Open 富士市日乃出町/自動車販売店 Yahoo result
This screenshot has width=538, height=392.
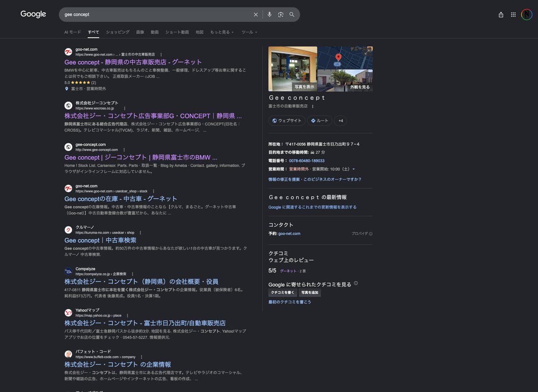pos(145,323)
